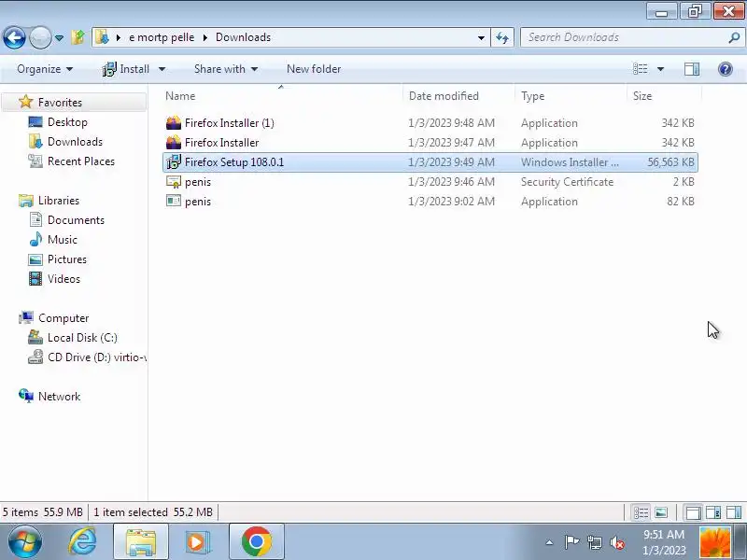Viewport: 747px width, 560px height.
Task: Open the Windows Start menu
Action: point(24,541)
